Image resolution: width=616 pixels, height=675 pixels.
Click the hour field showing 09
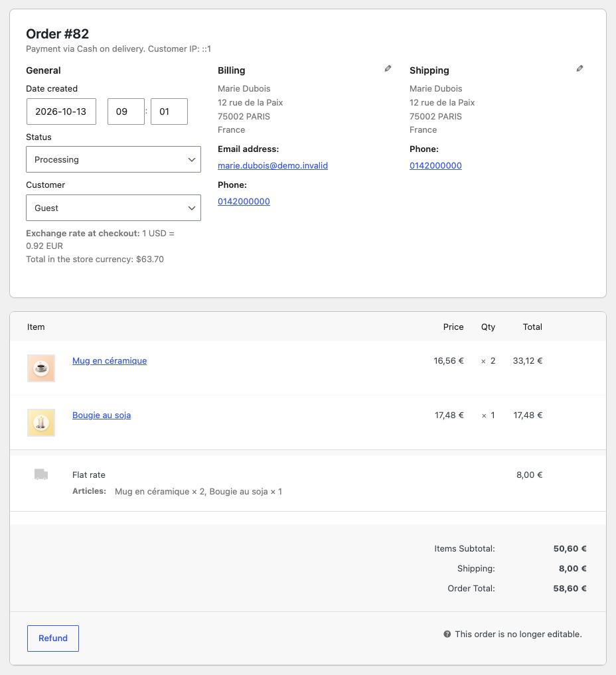125,112
